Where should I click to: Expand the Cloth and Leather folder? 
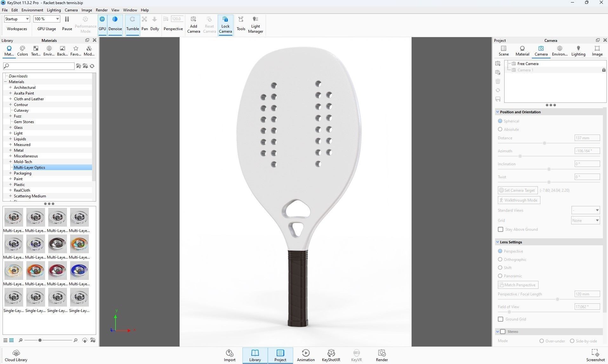point(10,99)
